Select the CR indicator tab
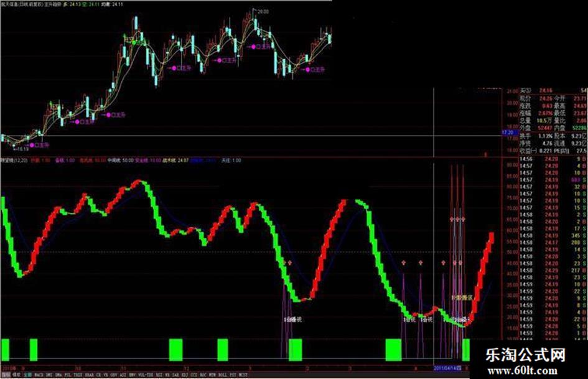This screenshot has height=379, width=588. pyautogui.click(x=98, y=375)
